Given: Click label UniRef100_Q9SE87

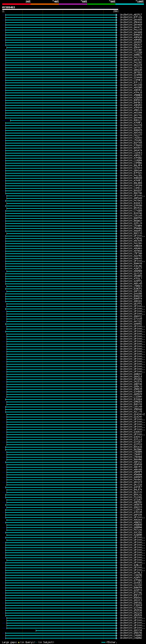Looking at the screenshot, I should point(131,42).
